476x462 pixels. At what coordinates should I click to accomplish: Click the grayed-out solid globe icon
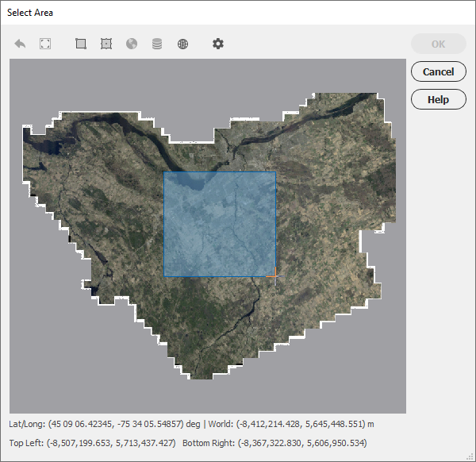132,44
